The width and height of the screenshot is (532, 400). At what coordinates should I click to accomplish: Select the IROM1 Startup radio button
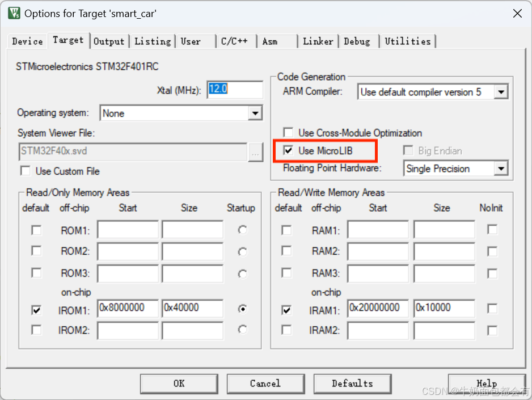242,309
